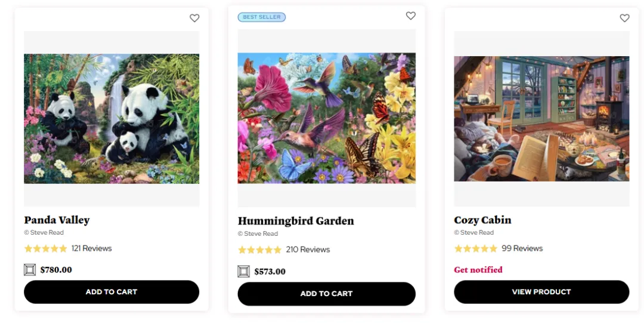
Task: Open the Cozy Cabin puzzle image
Action: [541, 119]
